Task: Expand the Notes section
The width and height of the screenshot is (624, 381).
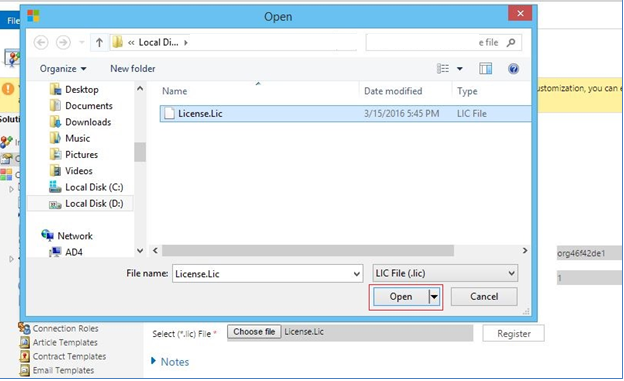Action: pos(170,362)
